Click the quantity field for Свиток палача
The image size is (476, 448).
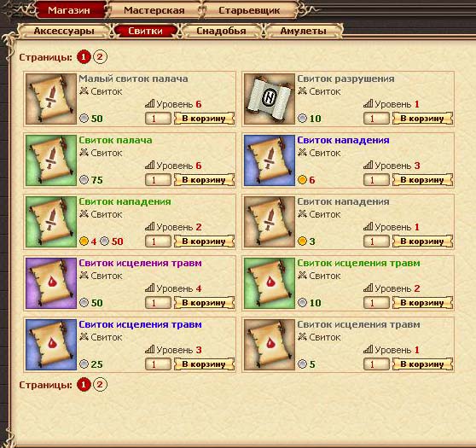click(158, 180)
